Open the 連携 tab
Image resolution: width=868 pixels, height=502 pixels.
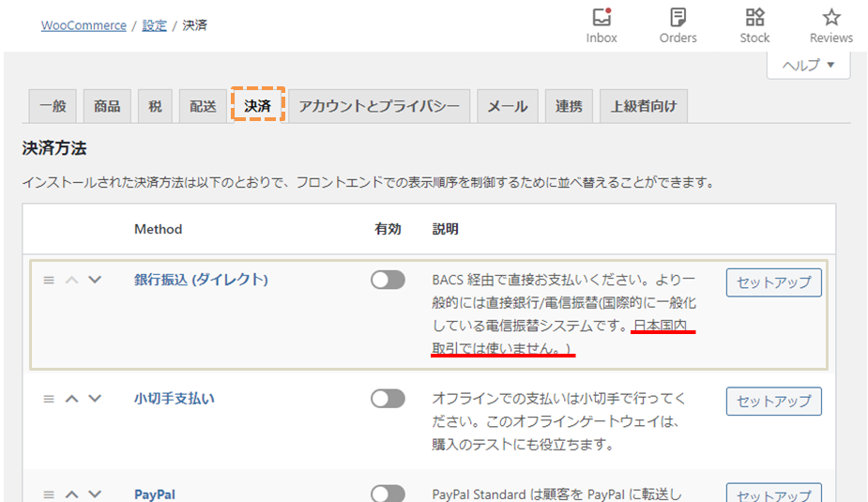(569, 106)
